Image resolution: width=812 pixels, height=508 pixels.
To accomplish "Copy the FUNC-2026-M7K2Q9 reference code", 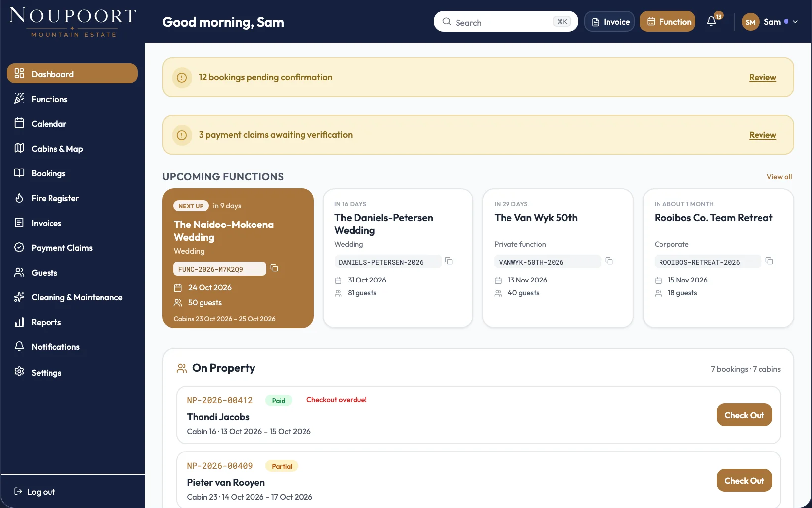I will 274,268.
